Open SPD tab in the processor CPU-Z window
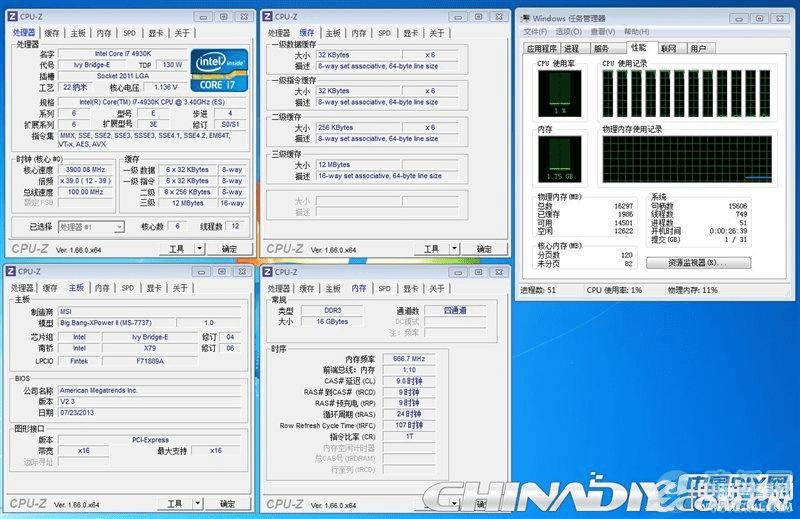This screenshot has height=519, width=800. pos(130,33)
